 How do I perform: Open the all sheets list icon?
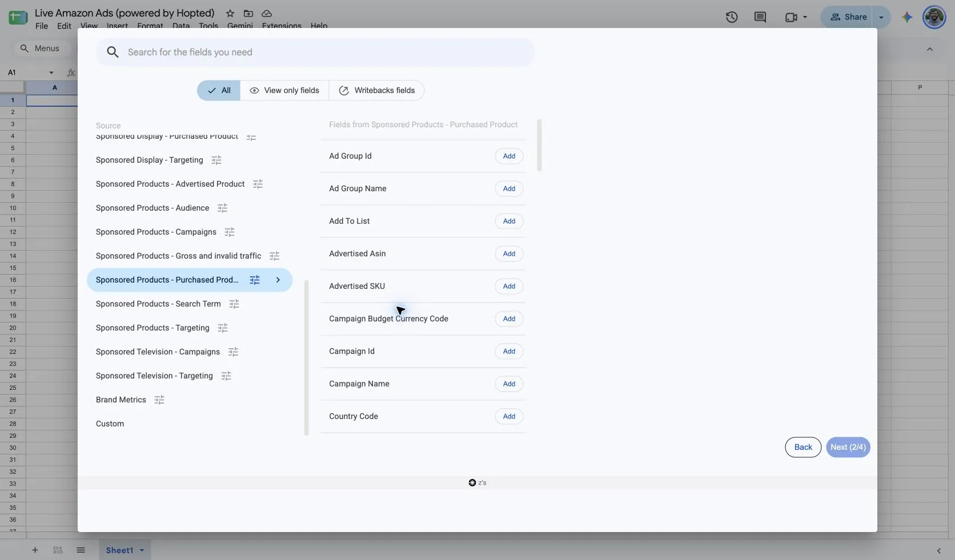point(81,550)
